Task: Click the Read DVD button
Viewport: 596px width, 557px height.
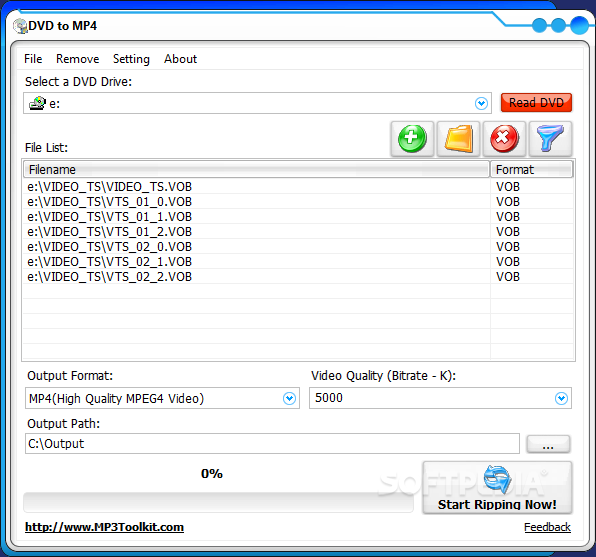Action: 536,103
